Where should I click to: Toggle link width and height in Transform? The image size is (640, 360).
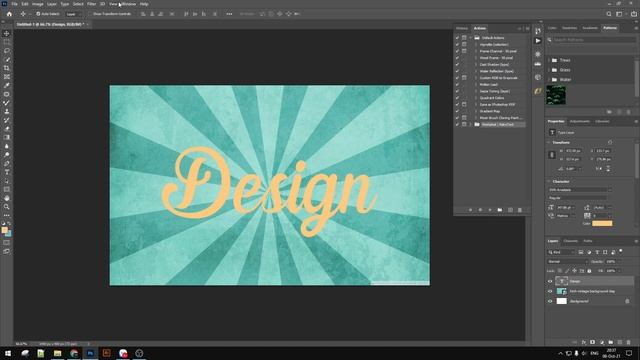[552, 155]
